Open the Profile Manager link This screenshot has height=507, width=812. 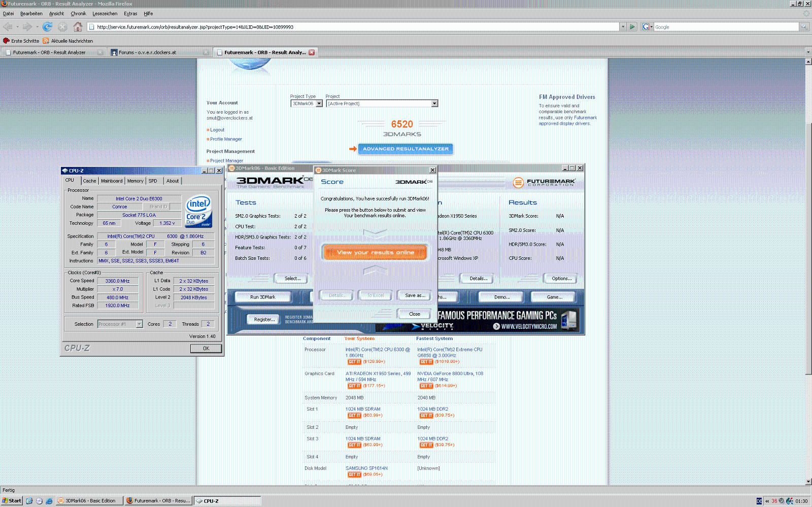[x=226, y=139]
